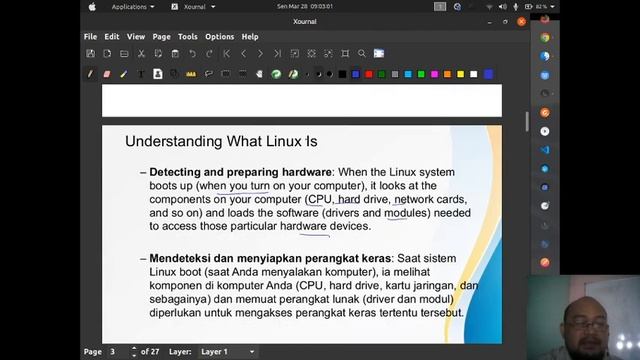
Task: Pick the dark blue color swatch
Action: point(356,74)
